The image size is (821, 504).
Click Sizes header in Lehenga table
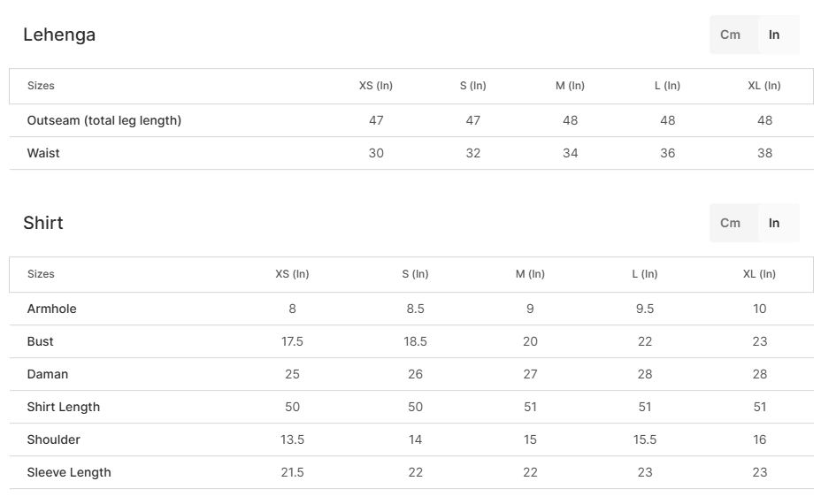point(41,86)
